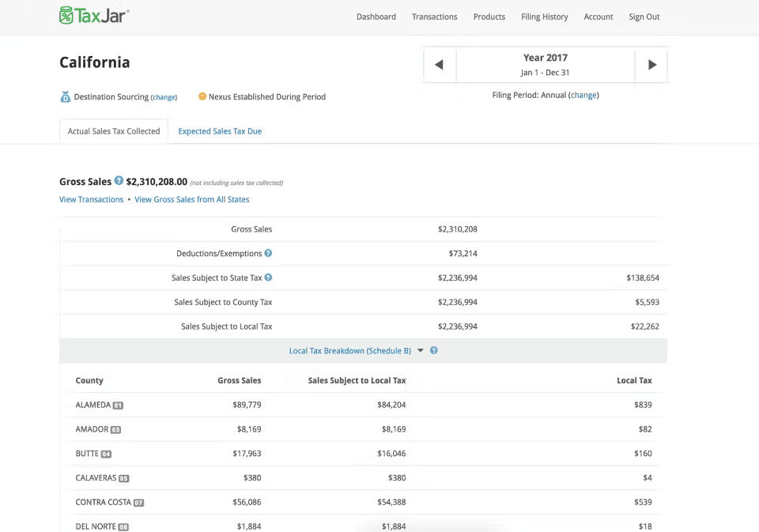Image resolution: width=759 pixels, height=532 pixels.
Task: Click the orange Nexus Established indicator icon
Action: pyautogui.click(x=202, y=96)
